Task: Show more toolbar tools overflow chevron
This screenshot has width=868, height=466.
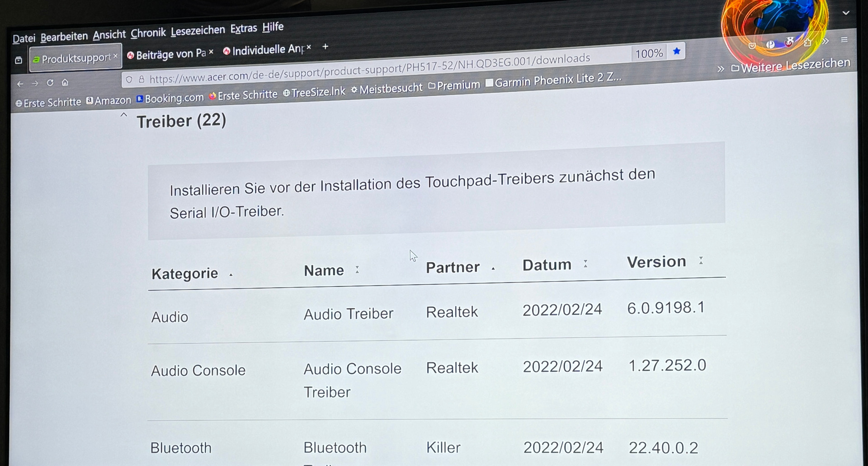Action: tap(826, 41)
